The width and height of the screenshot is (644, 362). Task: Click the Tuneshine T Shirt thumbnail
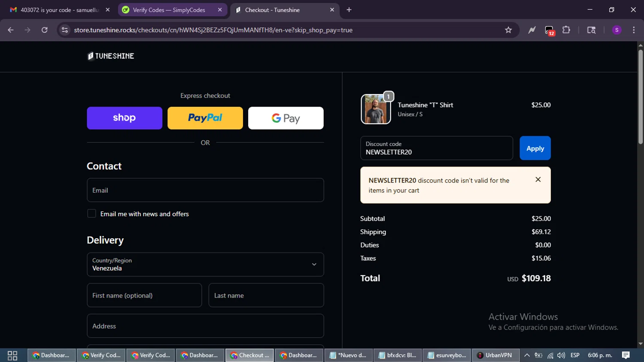pyautogui.click(x=376, y=109)
